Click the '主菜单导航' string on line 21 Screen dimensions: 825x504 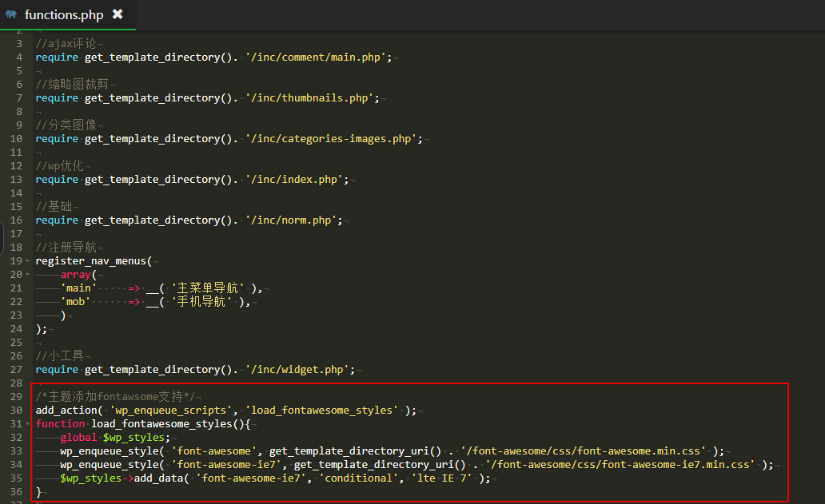pyautogui.click(x=208, y=288)
